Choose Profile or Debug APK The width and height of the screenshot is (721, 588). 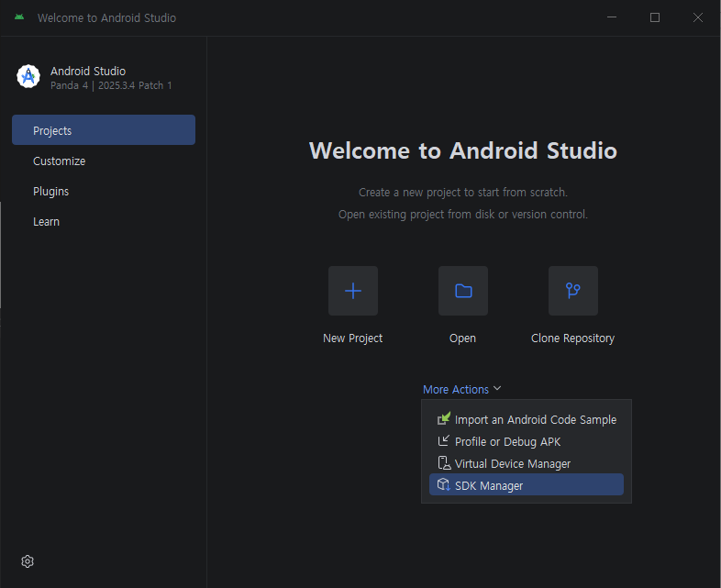tap(527, 441)
